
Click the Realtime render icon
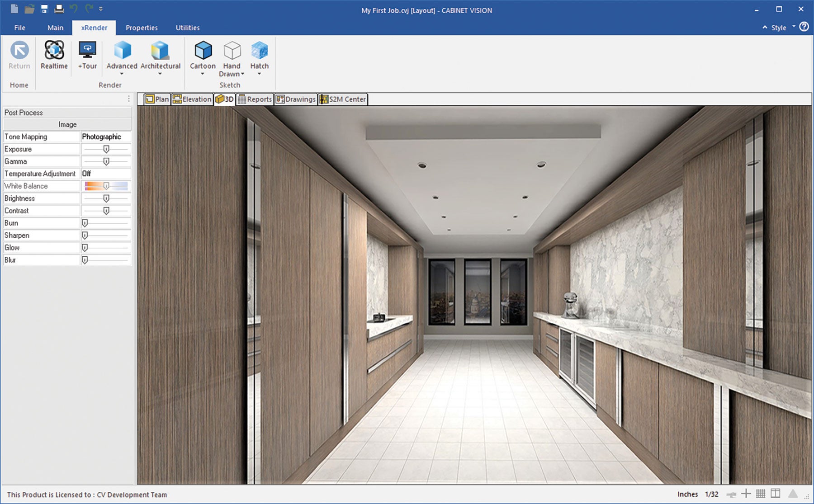[x=54, y=51]
